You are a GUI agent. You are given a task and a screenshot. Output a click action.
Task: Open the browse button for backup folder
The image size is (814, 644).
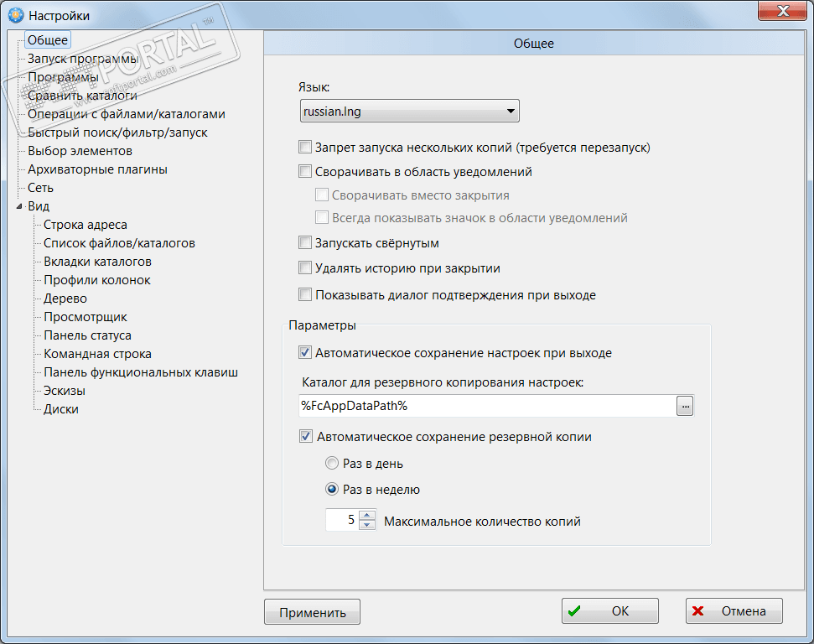pyautogui.click(x=685, y=406)
